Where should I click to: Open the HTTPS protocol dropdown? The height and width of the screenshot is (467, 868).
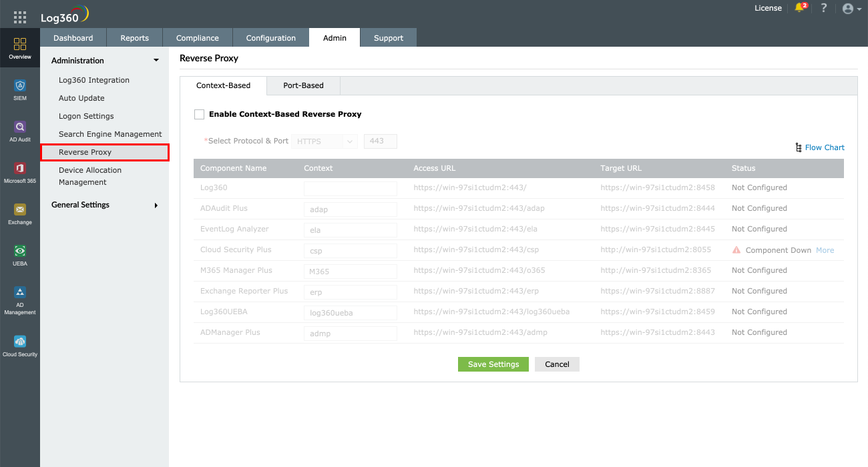point(324,141)
